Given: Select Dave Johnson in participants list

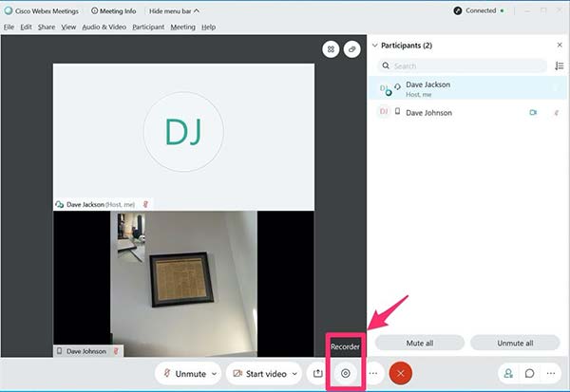Looking at the screenshot, I should click(467, 113).
